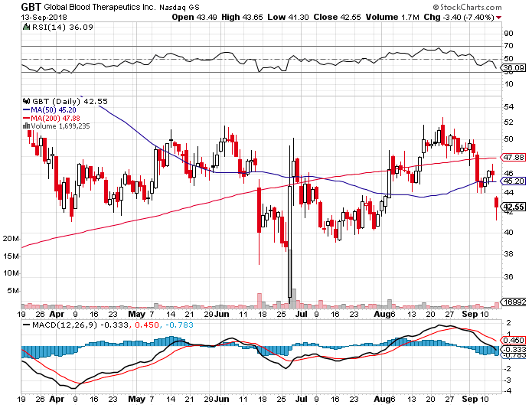Click the MACD(12,26,9) -0.333 legend
Image resolution: width=532 pixels, height=408 pixels.
coord(76,325)
